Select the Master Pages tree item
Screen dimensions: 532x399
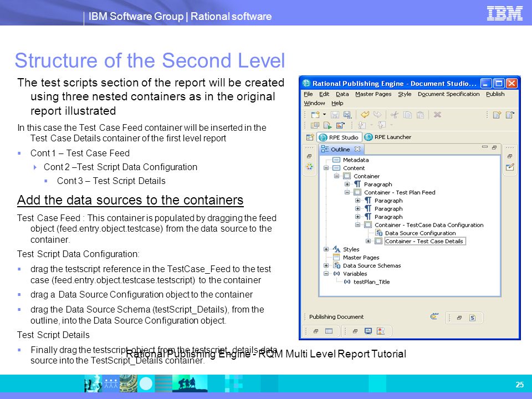(361, 258)
